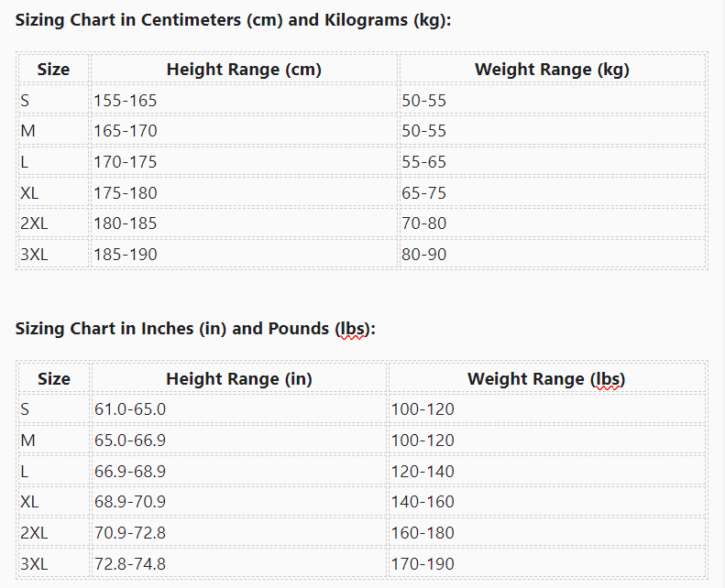This screenshot has height=588, width=725.
Task: Select the 65-75 weight cell
Action: 424,193
